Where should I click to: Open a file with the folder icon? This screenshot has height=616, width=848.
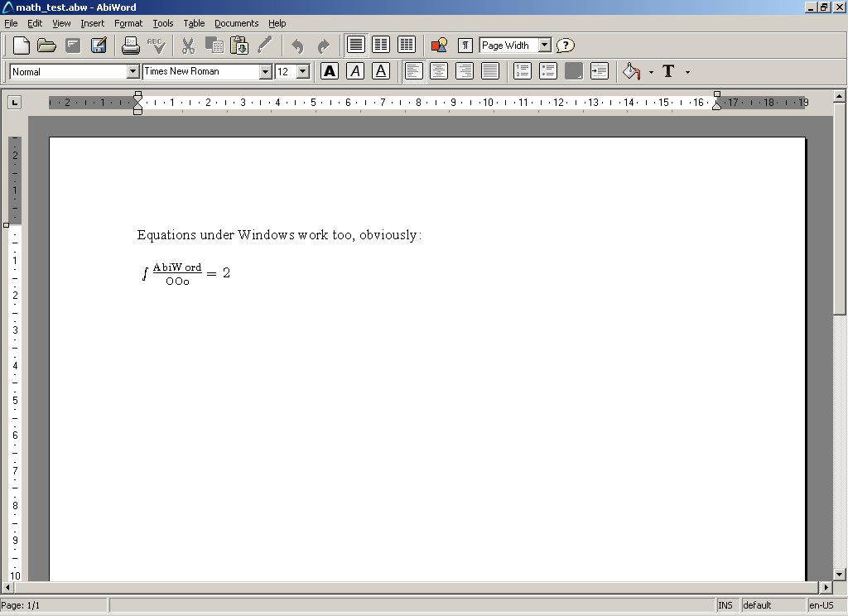(46, 46)
